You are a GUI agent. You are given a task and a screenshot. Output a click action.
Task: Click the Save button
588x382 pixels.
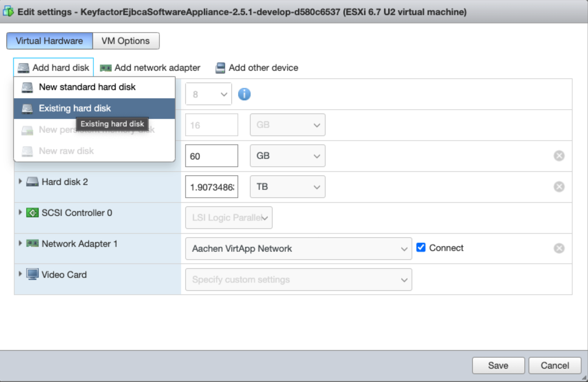point(498,366)
